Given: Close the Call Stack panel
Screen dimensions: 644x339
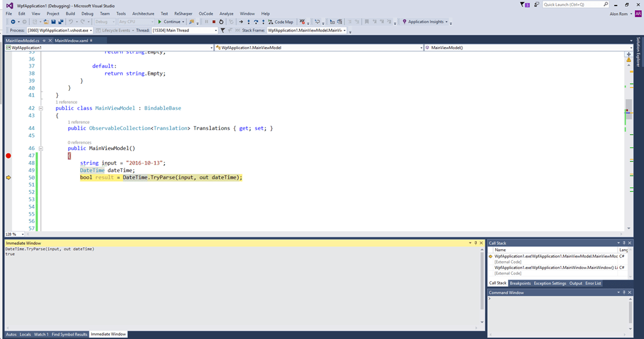Looking at the screenshot, I should pyautogui.click(x=629, y=243).
